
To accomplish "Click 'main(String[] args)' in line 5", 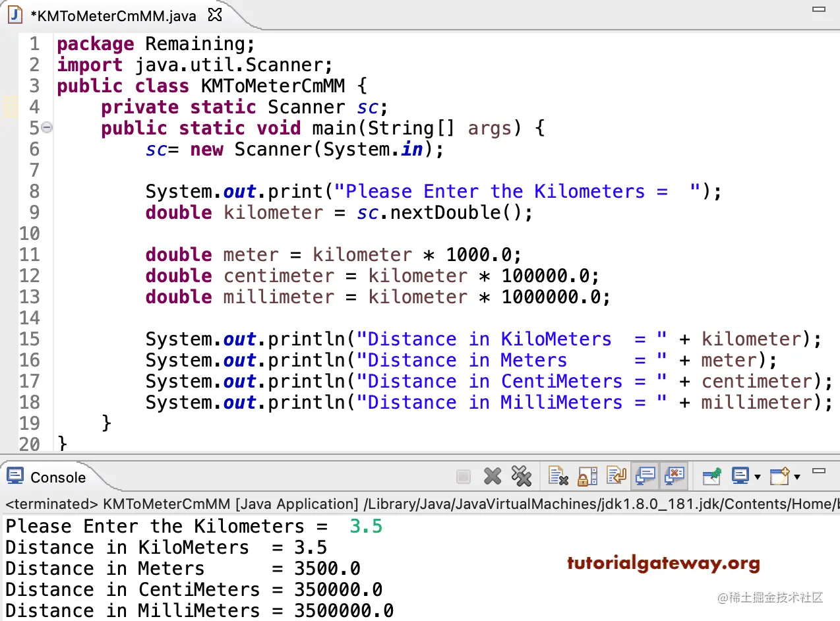I will coord(417,129).
